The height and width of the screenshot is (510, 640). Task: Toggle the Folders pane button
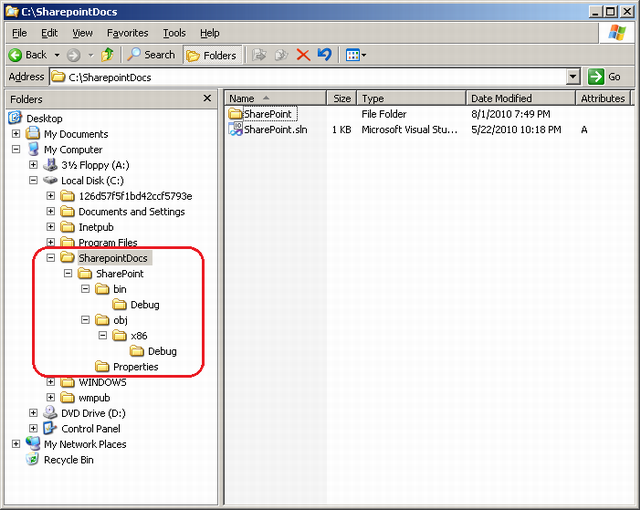212,55
